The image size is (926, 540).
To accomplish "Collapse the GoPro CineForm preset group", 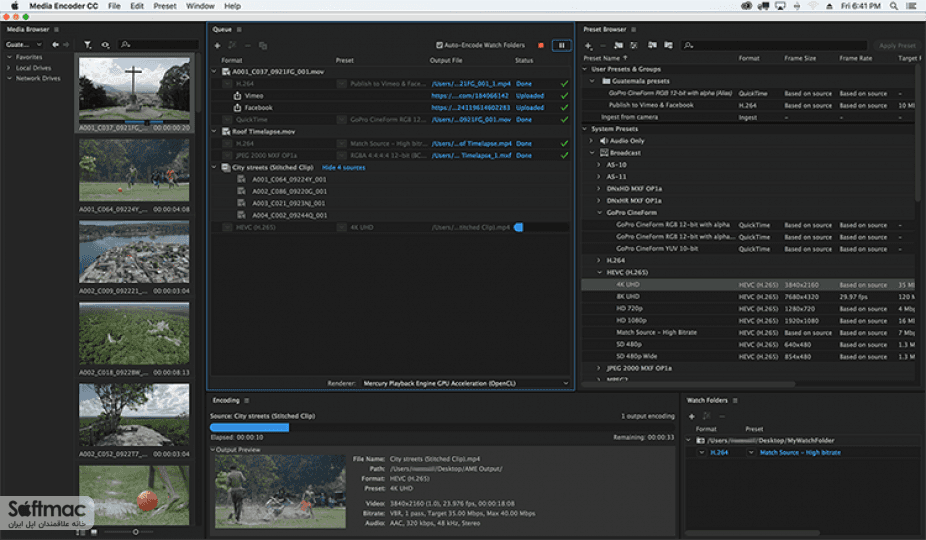I will 599,213.
